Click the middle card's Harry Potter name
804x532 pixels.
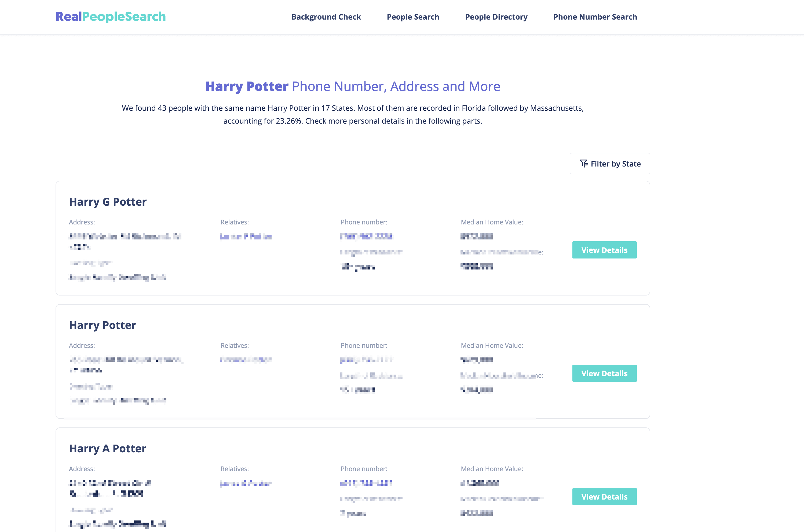(103, 325)
